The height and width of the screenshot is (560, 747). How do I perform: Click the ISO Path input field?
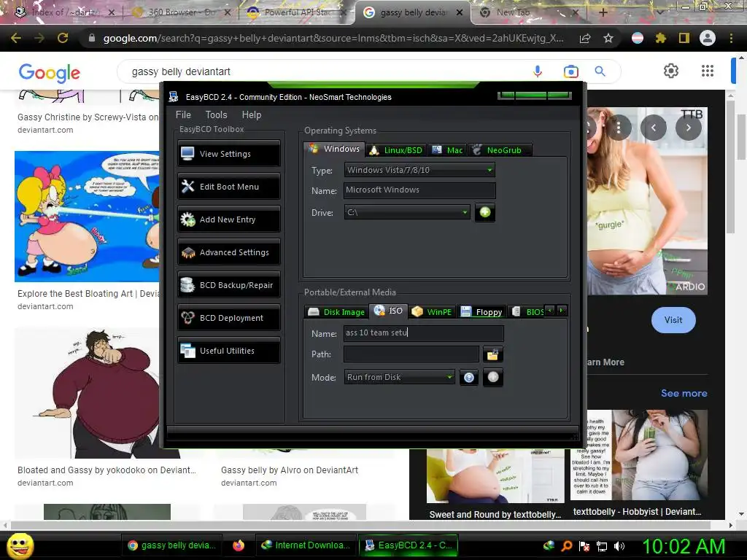pos(411,354)
